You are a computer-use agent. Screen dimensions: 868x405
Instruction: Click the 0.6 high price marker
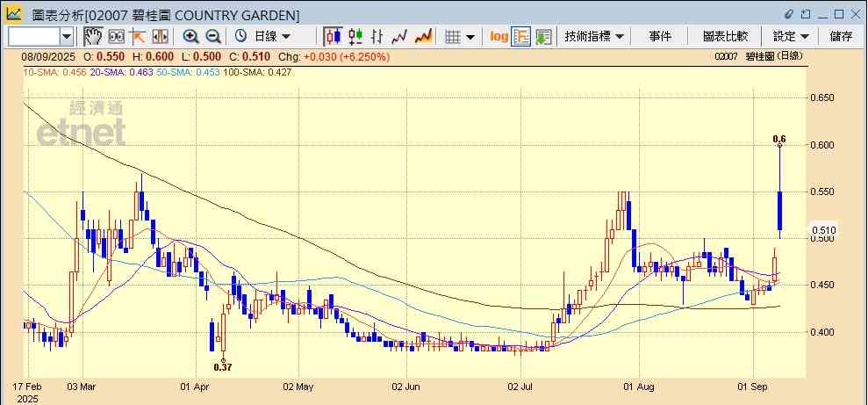779,139
